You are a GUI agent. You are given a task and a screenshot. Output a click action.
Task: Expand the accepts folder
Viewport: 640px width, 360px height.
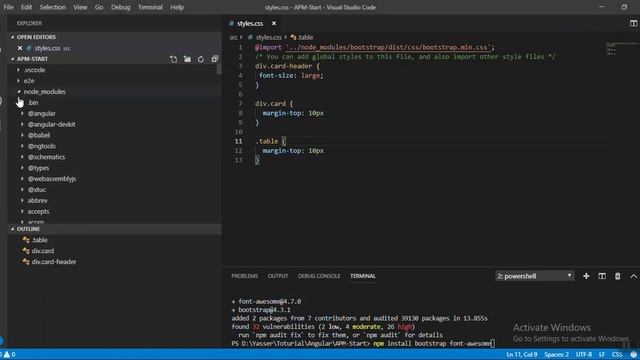tap(38, 211)
